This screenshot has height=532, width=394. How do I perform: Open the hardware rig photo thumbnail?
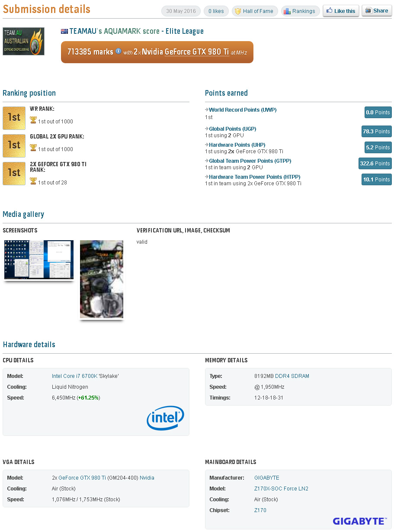coord(102,279)
